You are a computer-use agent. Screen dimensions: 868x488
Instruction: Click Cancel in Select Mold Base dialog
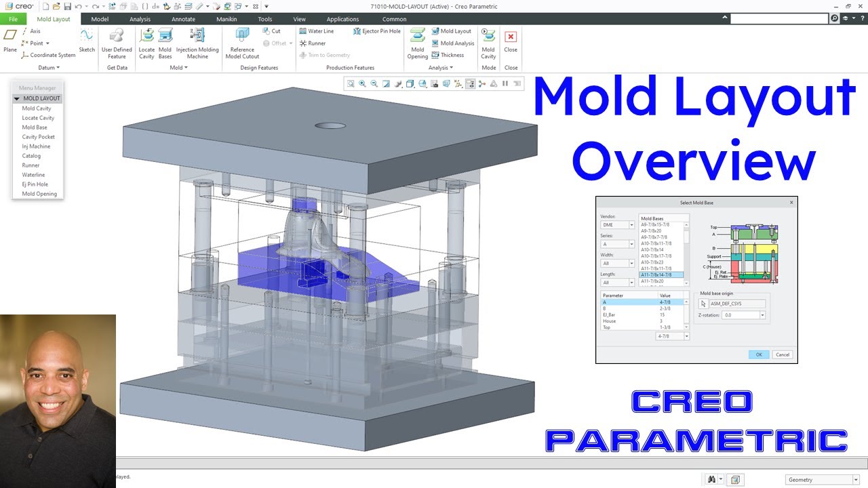[782, 354]
